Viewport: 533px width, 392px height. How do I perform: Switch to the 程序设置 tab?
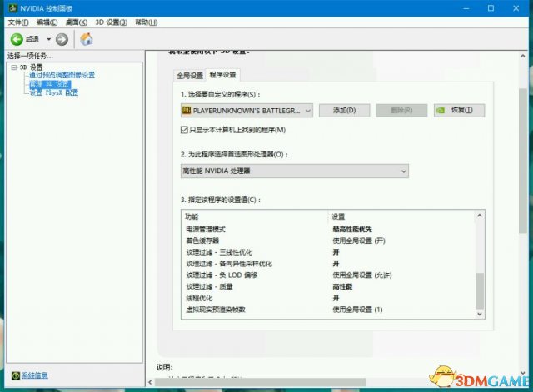(222, 75)
